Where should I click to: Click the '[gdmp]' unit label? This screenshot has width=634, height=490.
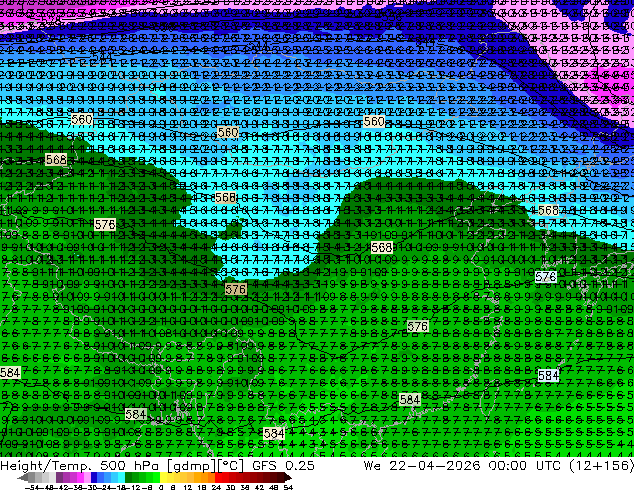pos(192,466)
